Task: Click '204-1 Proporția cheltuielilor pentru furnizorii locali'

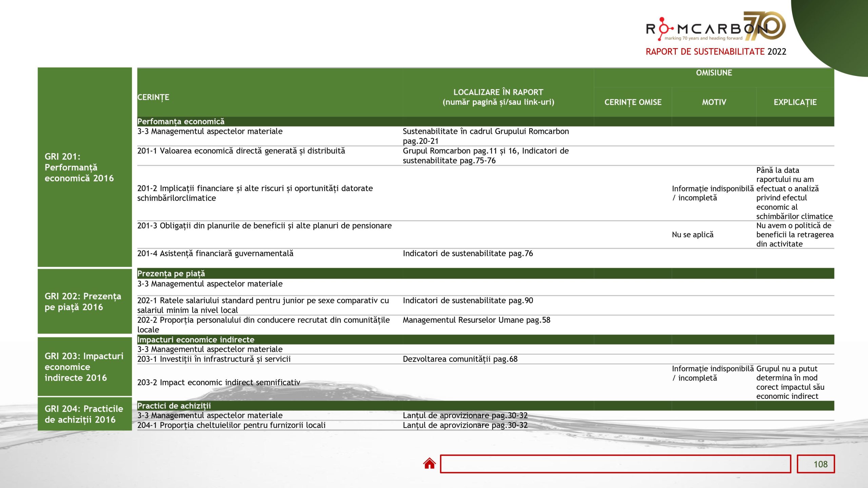Action: click(x=231, y=425)
